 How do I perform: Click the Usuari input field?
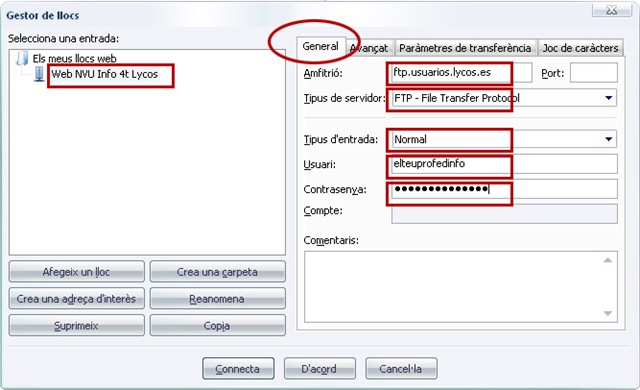click(504, 164)
